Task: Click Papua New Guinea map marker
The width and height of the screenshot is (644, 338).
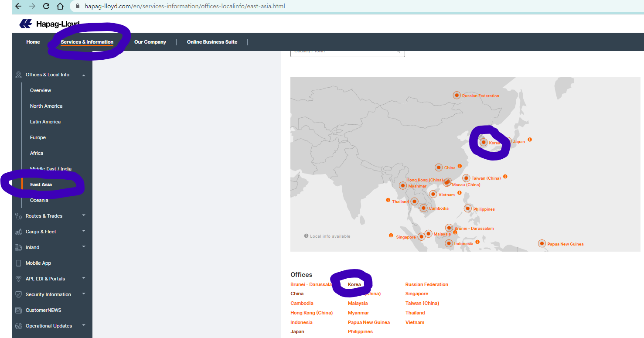Action: (x=542, y=243)
